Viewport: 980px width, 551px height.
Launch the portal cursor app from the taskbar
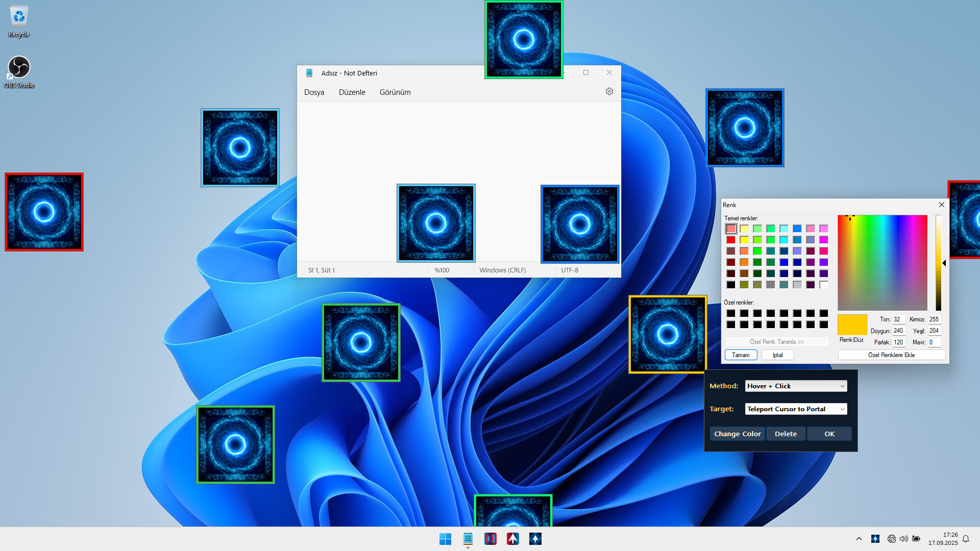point(535,538)
